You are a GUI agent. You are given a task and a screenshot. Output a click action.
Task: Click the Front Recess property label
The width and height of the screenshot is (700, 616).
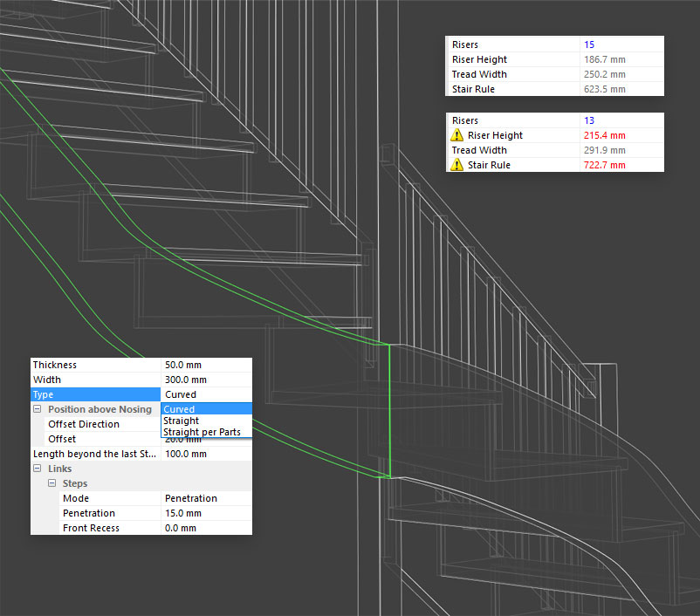(x=91, y=528)
